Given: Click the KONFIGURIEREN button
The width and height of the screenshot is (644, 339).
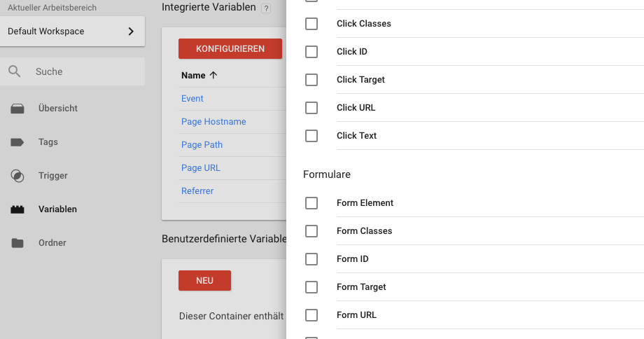Looking at the screenshot, I should [230, 48].
